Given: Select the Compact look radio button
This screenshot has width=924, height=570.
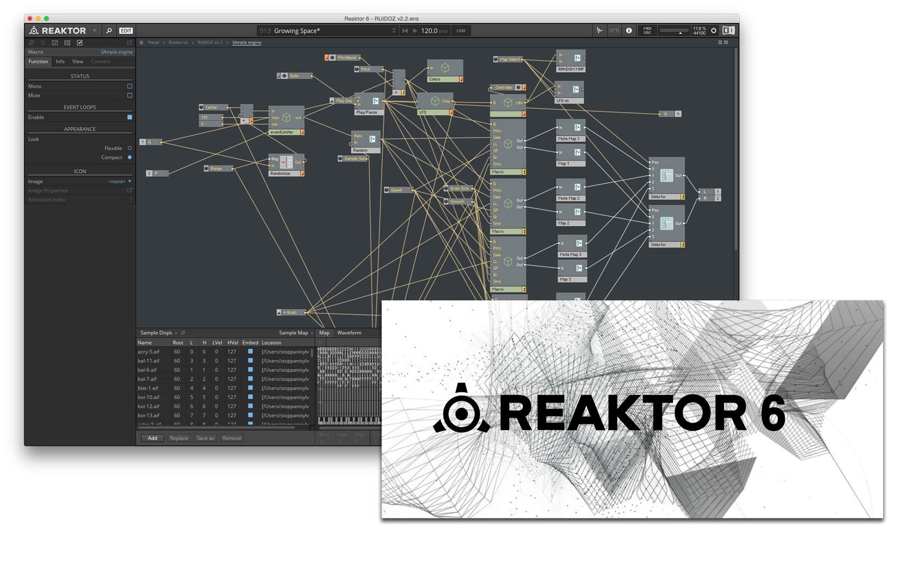Looking at the screenshot, I should tap(129, 157).
